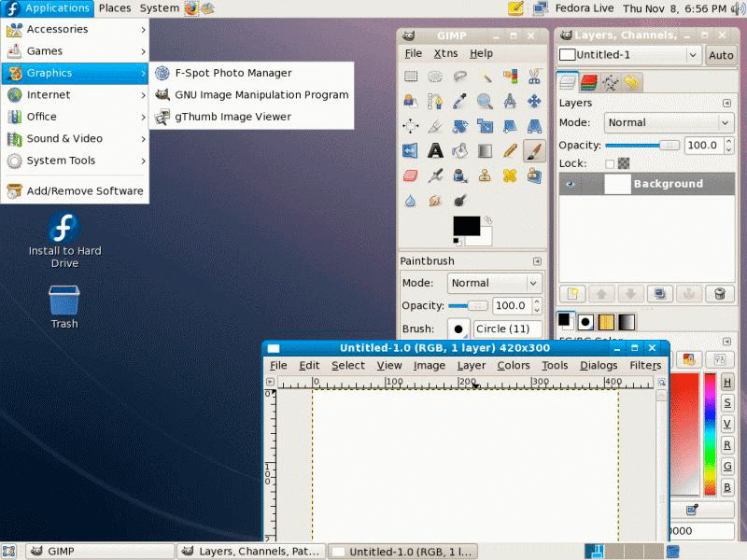The width and height of the screenshot is (747, 560).
Task: Select the Free Select lasso tool
Action: (x=459, y=77)
